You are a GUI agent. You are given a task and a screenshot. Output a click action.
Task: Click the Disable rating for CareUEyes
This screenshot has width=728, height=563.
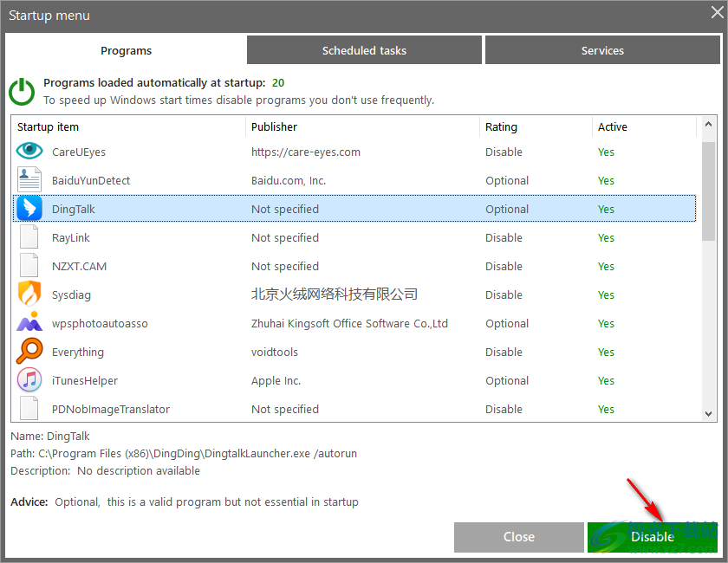click(504, 152)
